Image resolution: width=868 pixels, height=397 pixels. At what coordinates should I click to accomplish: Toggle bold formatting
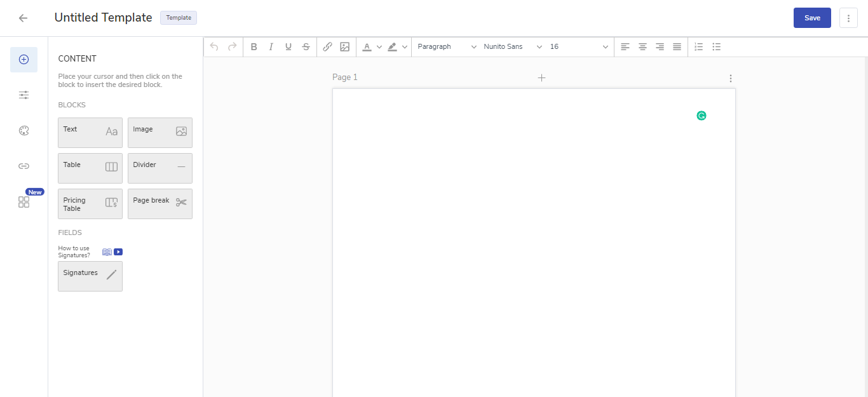coord(254,47)
